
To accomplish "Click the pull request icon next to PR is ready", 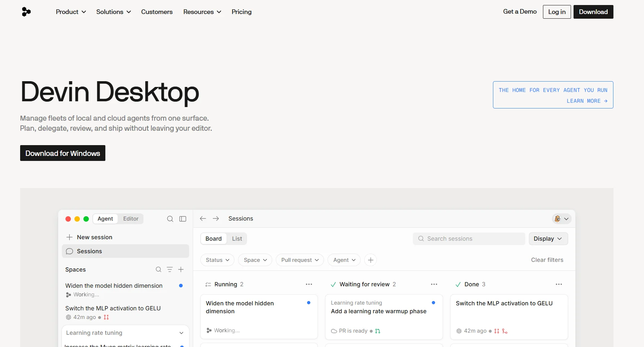I will (378, 331).
